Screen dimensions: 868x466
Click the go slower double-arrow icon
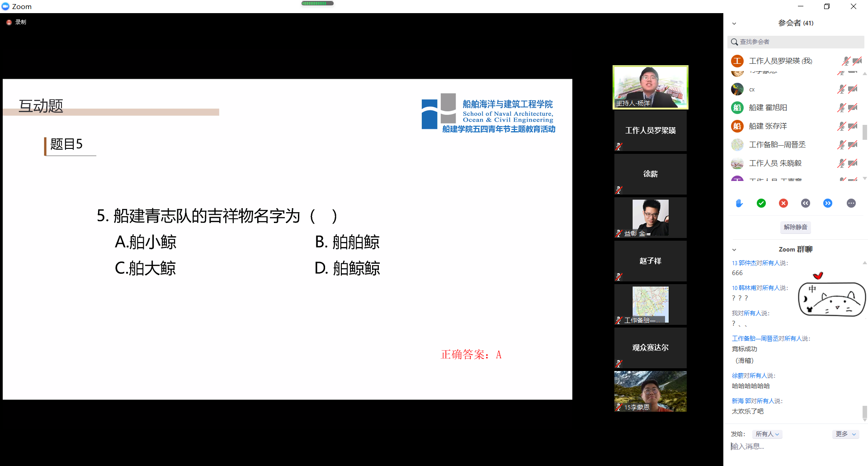point(806,203)
